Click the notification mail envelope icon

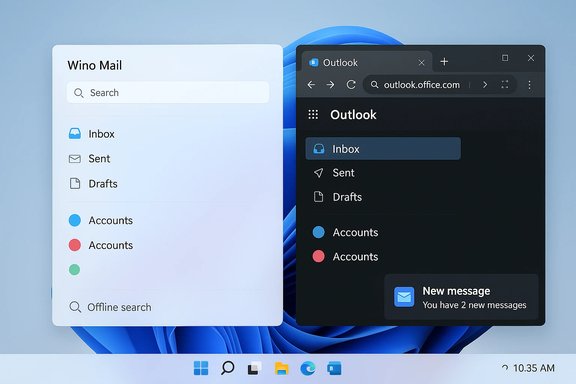tap(404, 297)
